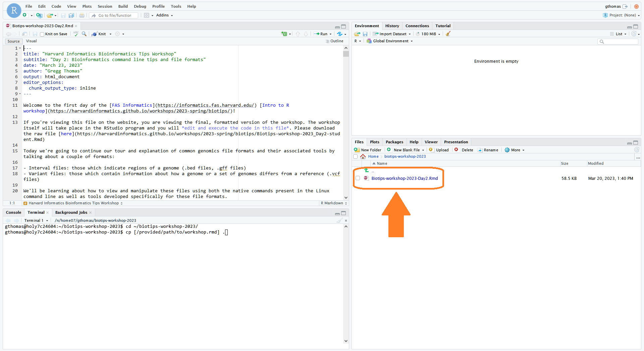This screenshot has width=644, height=351.
Task: Clear objects from the workspace with broom icon
Action: click(x=448, y=34)
